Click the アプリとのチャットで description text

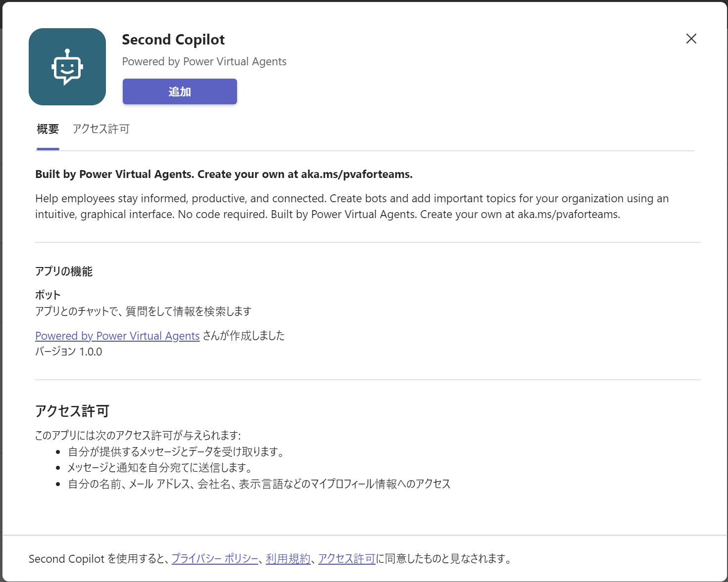[x=144, y=311]
